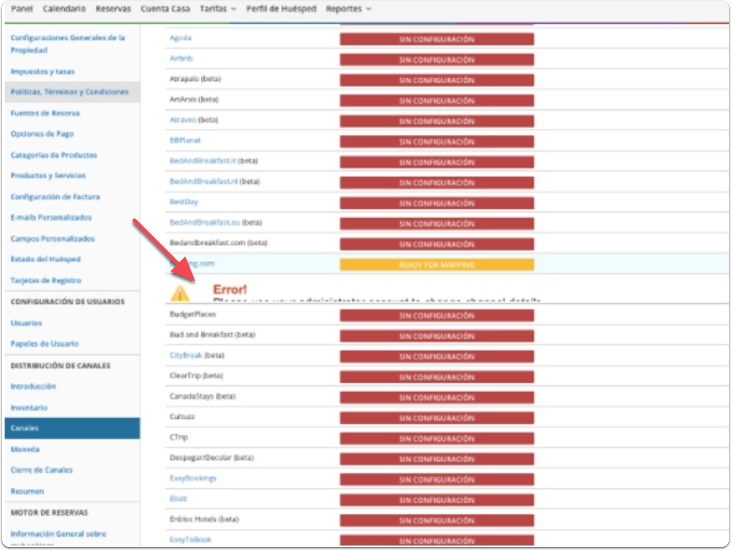731x550 pixels.
Task: Click the Atrapalo (beta) channel name
Action: (195, 79)
